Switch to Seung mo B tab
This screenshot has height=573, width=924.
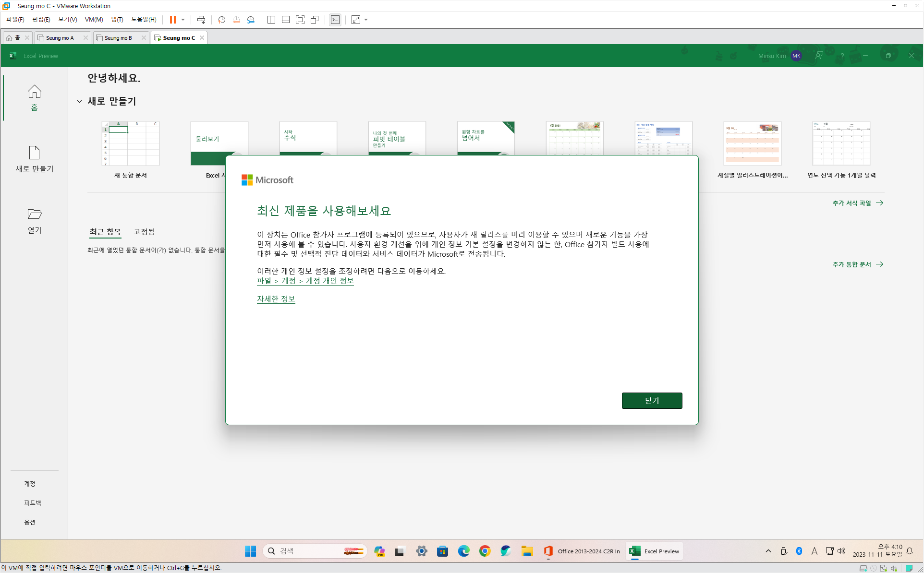(x=118, y=38)
